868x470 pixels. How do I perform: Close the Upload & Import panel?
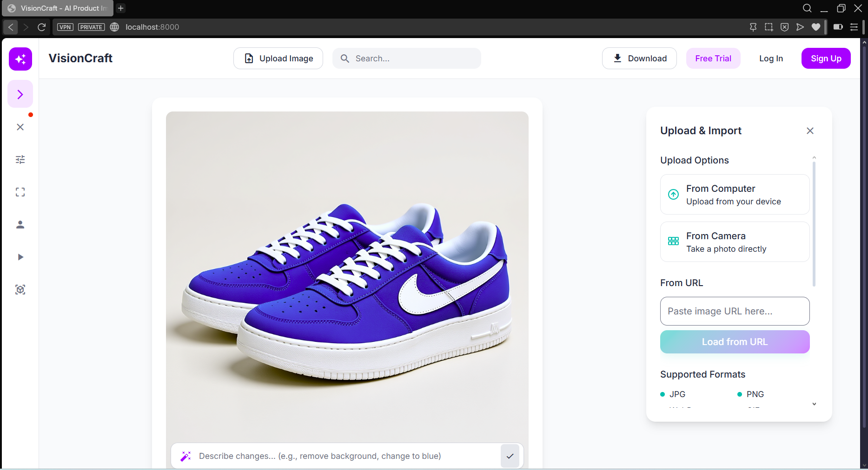[x=810, y=131]
